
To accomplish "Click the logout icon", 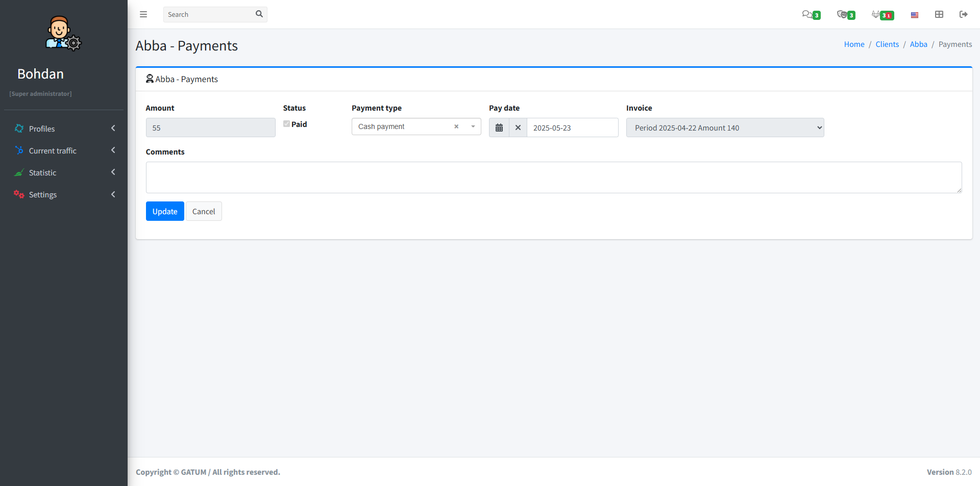I will (x=963, y=14).
